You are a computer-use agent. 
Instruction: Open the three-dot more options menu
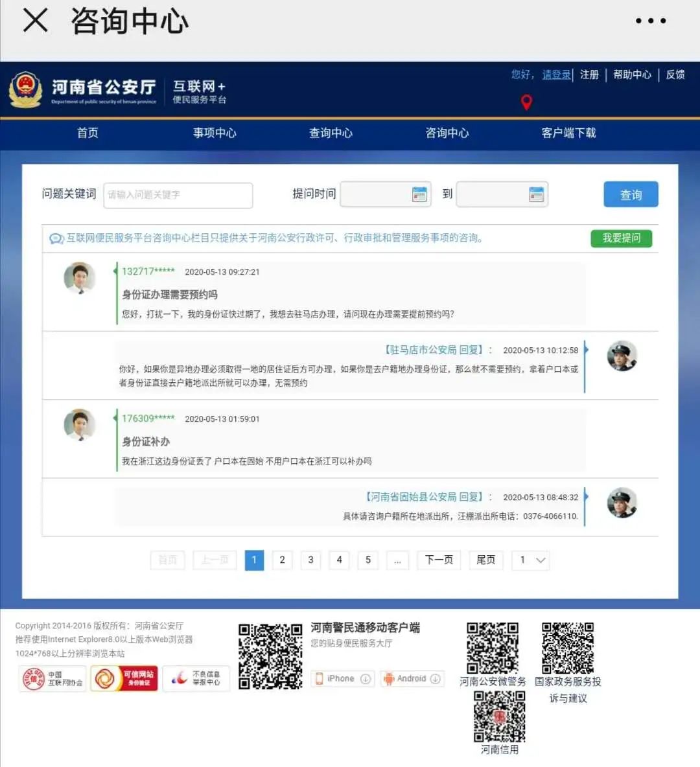coord(651,21)
